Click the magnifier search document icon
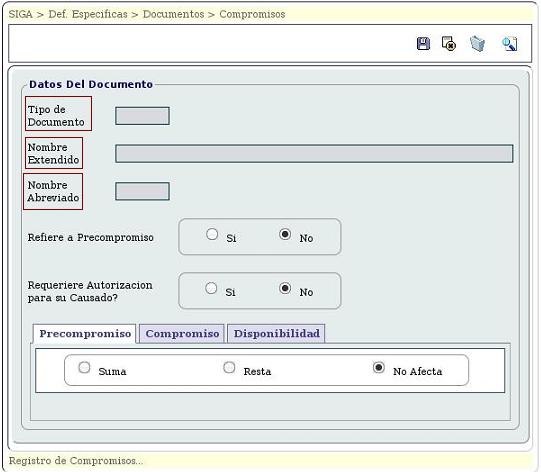The height and width of the screenshot is (472, 541). pos(510,44)
